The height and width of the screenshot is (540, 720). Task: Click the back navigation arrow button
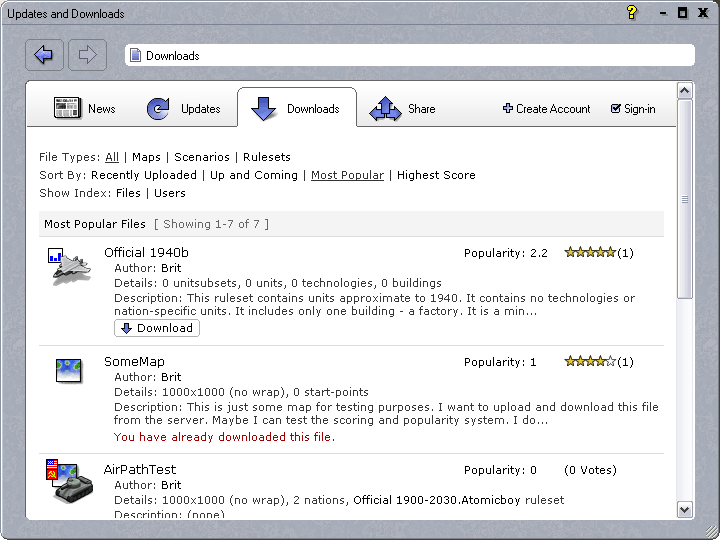44,55
